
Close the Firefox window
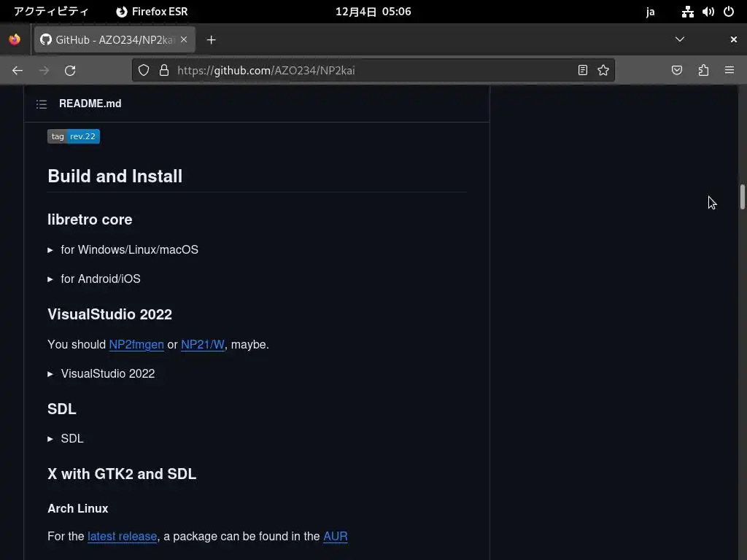pyautogui.click(x=734, y=39)
